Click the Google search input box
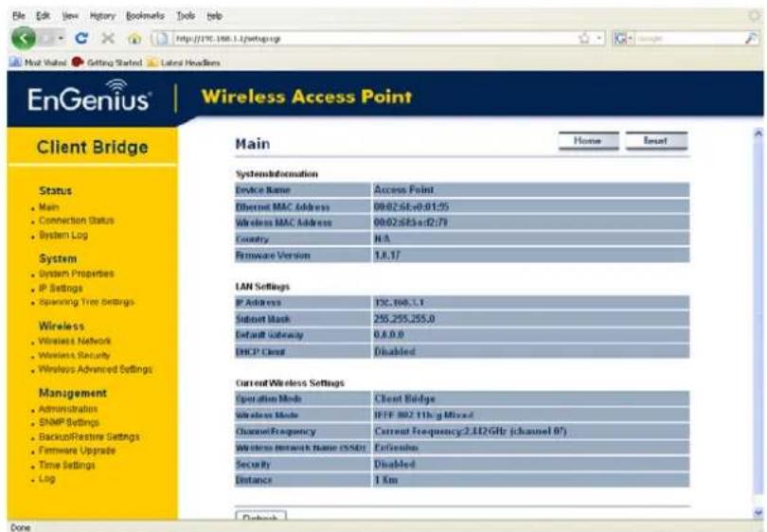767x532 pixels. pyautogui.click(x=689, y=38)
